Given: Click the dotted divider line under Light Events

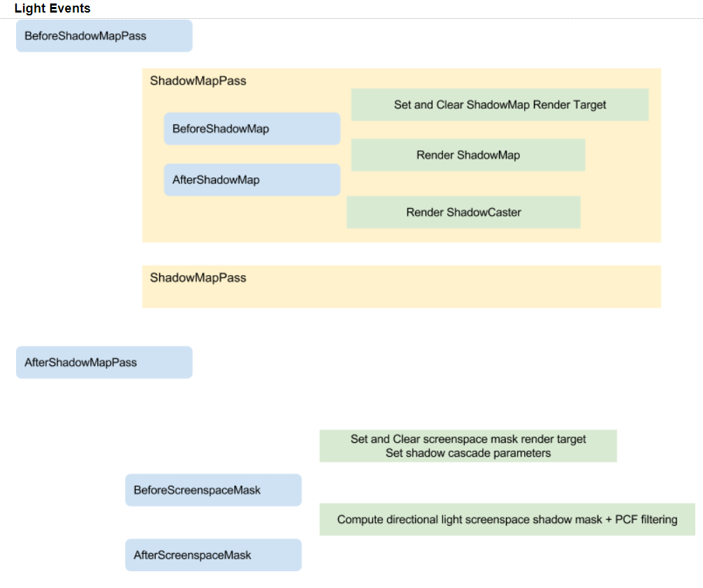Looking at the screenshot, I should point(349,18).
